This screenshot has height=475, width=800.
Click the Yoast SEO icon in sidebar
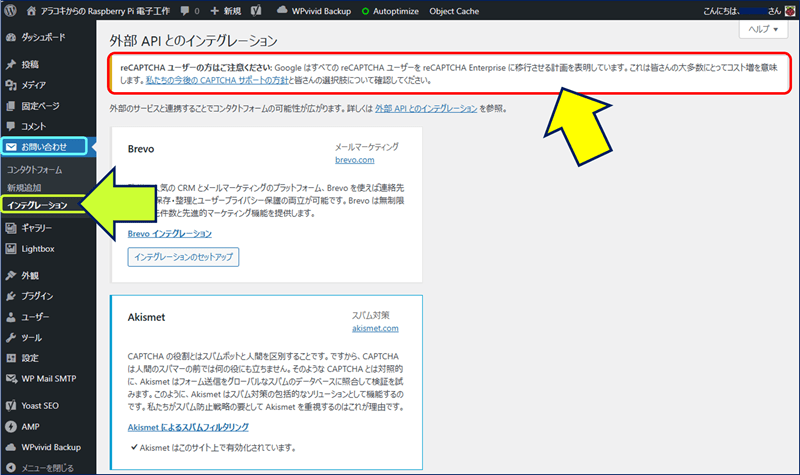tap(11, 406)
